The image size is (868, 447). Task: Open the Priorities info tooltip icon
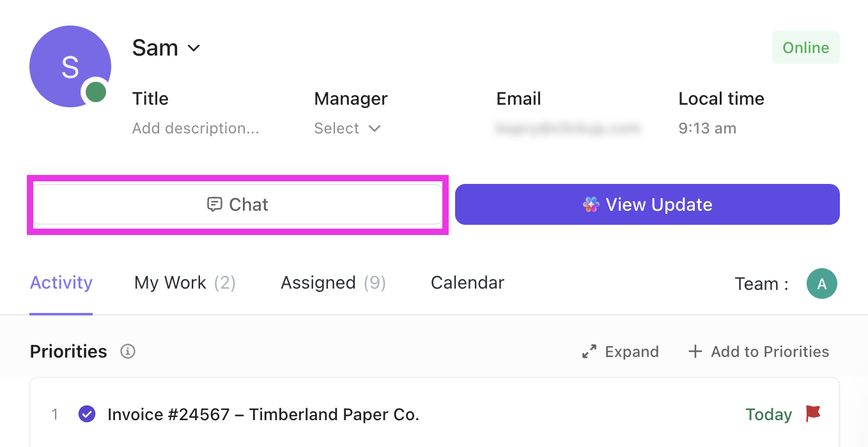[127, 351]
